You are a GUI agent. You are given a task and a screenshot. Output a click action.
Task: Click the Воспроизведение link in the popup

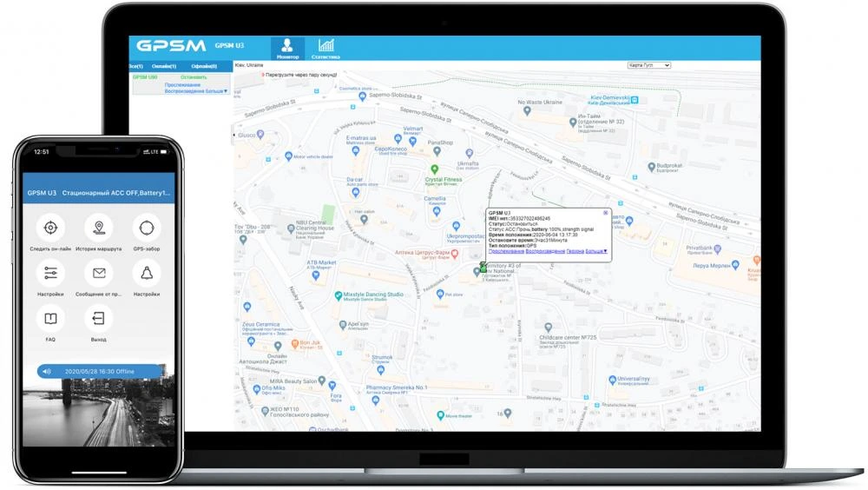[x=545, y=251]
